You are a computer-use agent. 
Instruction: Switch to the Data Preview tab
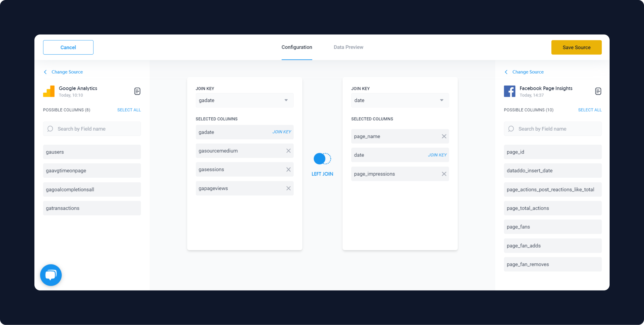coord(348,47)
